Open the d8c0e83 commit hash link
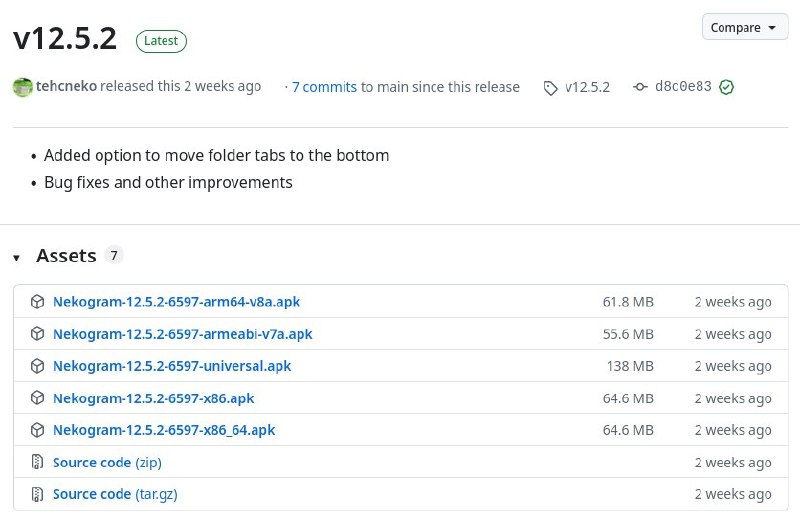Image resolution: width=800 pixels, height=522 pixels. [x=683, y=87]
